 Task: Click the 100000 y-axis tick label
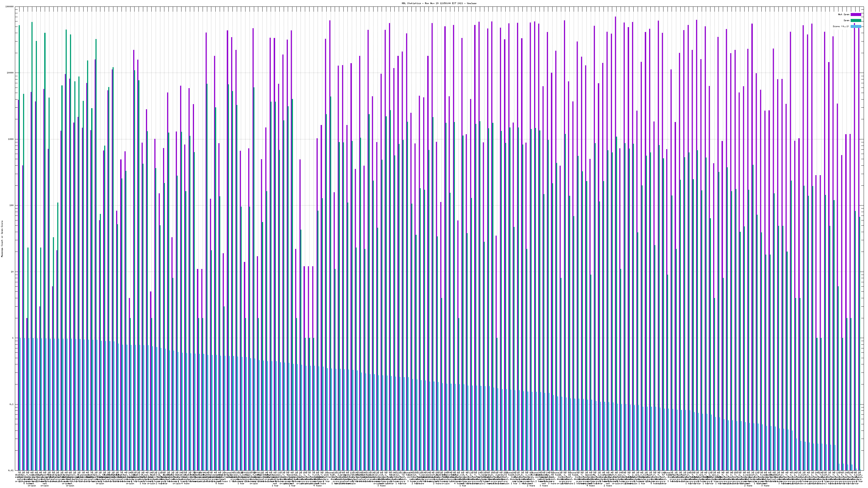pos(10,7)
